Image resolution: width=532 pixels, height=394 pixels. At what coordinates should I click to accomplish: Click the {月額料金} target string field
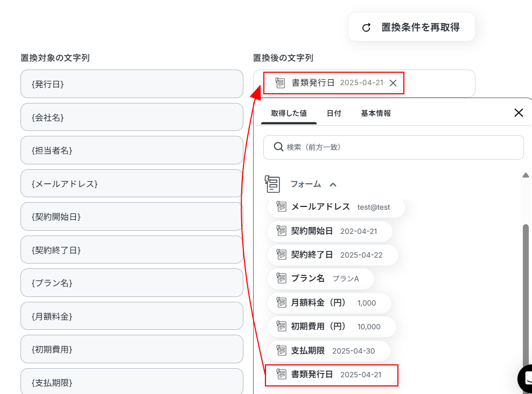click(131, 316)
